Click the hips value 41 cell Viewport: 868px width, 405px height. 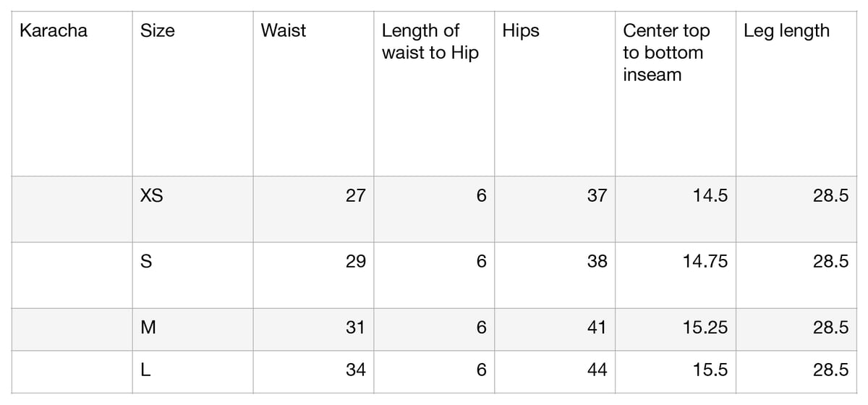point(555,330)
